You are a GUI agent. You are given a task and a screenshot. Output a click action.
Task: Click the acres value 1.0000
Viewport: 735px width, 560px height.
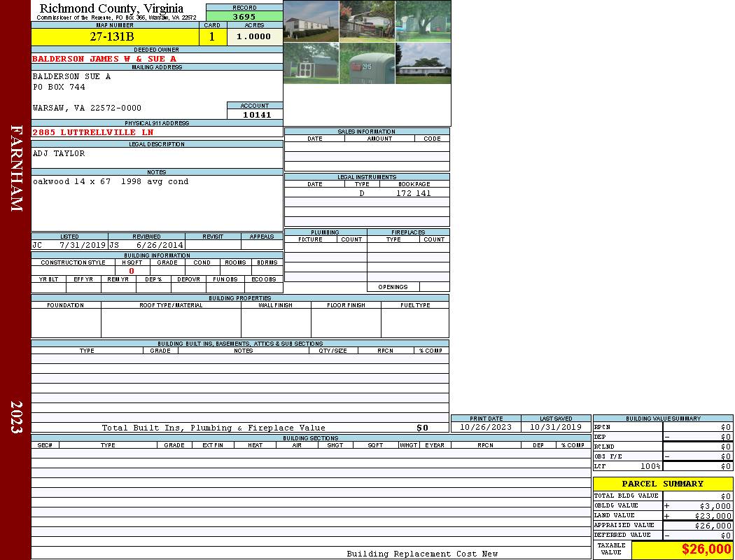(x=253, y=37)
